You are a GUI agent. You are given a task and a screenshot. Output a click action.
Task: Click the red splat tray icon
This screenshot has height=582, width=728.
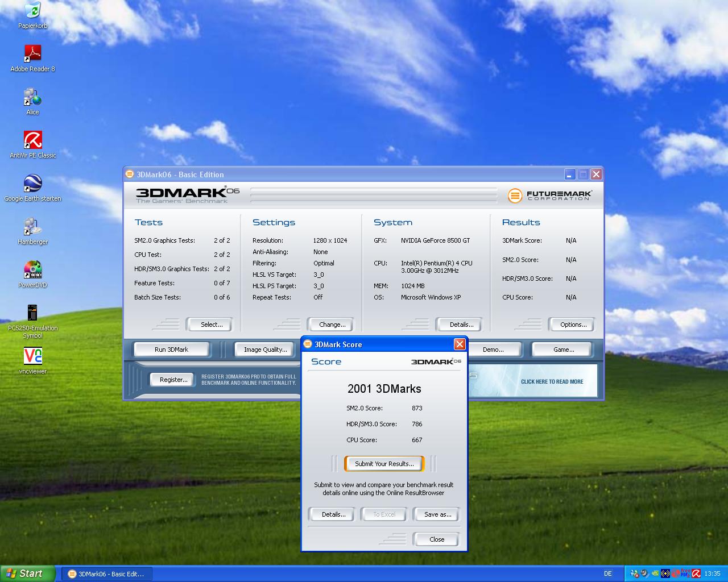click(676, 573)
